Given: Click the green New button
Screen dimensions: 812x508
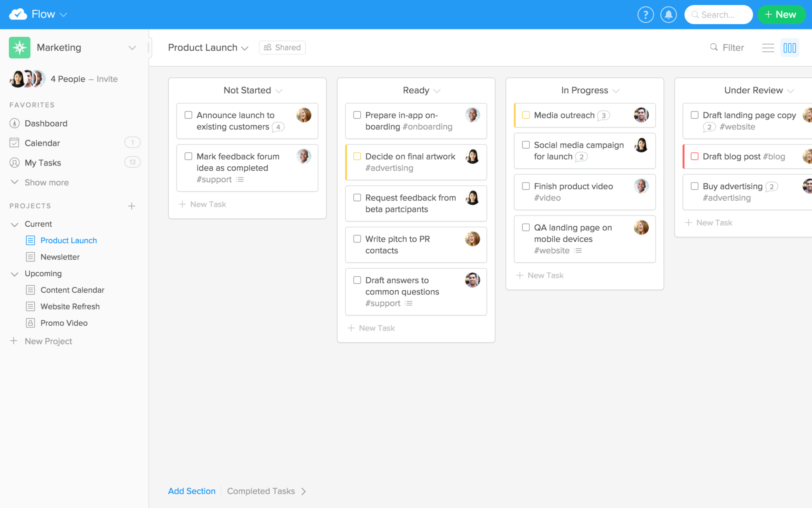Looking at the screenshot, I should click(x=781, y=15).
